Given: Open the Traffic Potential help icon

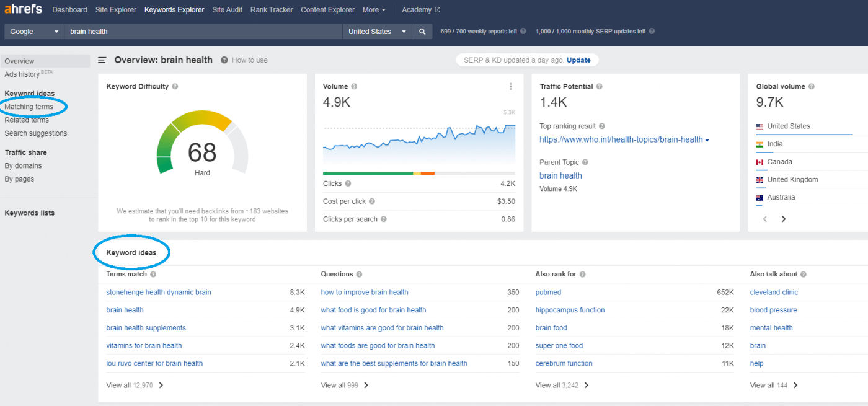Looking at the screenshot, I should pyautogui.click(x=599, y=87).
